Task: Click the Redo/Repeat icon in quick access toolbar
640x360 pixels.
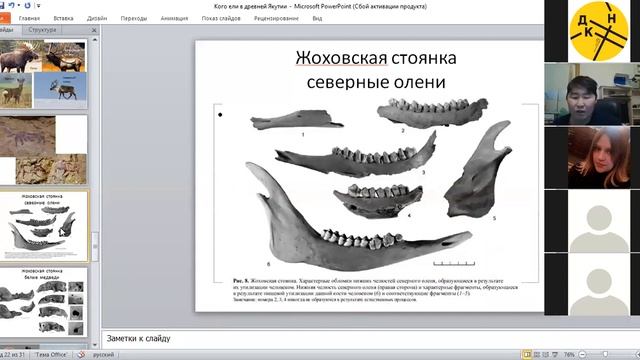Action: click(27, 6)
